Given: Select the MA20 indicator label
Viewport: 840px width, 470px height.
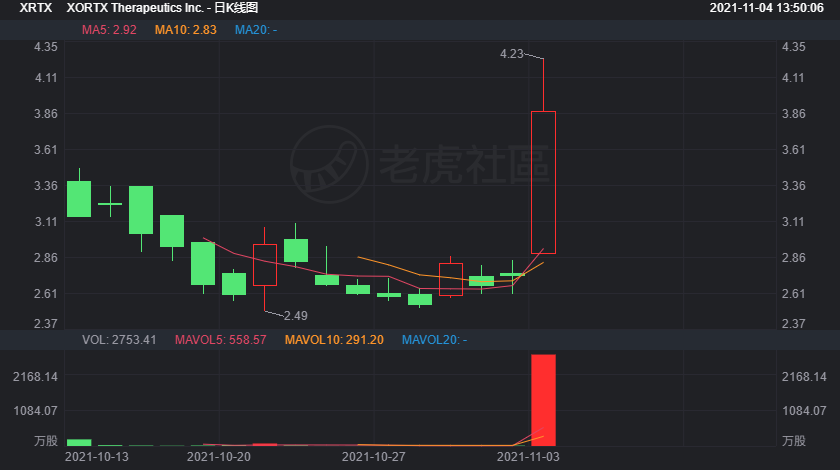Looking at the screenshot, I should click(256, 30).
